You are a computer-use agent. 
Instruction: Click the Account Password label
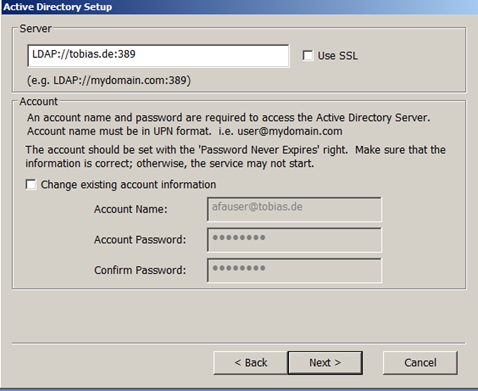[x=140, y=240]
